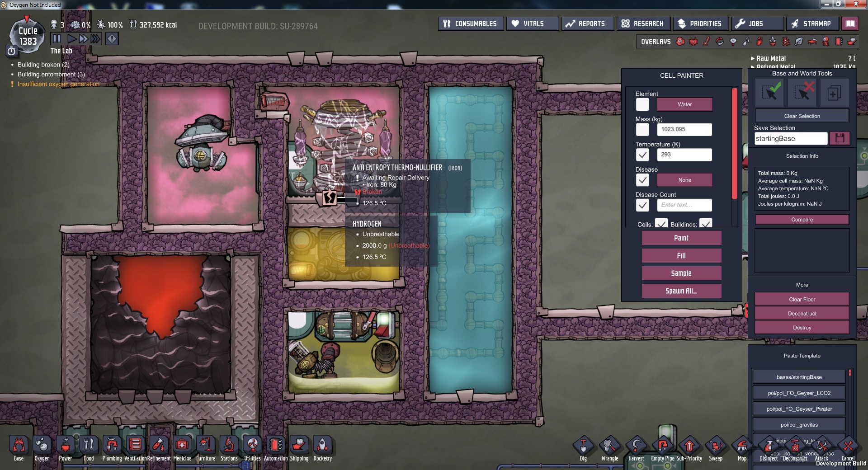
Task: Click the save selection floppy disk icon
Action: coord(840,138)
